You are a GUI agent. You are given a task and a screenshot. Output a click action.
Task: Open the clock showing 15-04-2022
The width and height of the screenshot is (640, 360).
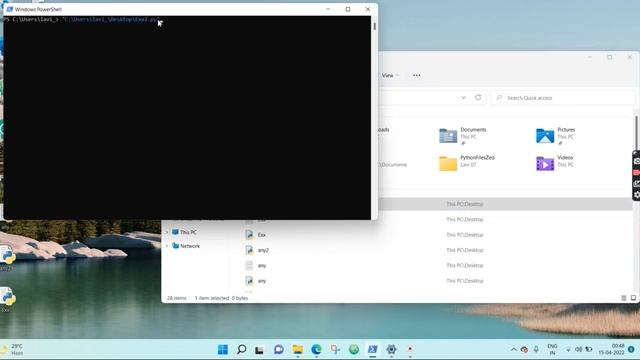coord(612,349)
